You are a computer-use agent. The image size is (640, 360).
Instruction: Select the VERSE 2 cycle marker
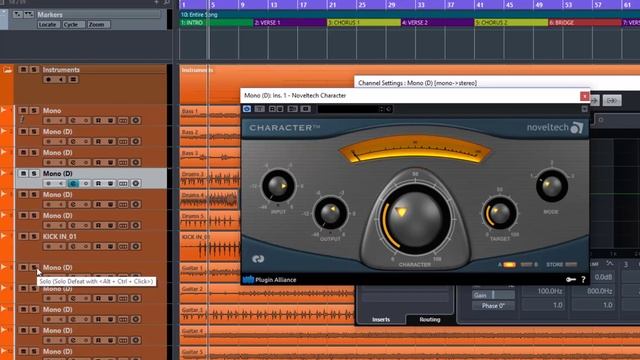pyautogui.click(x=438, y=23)
